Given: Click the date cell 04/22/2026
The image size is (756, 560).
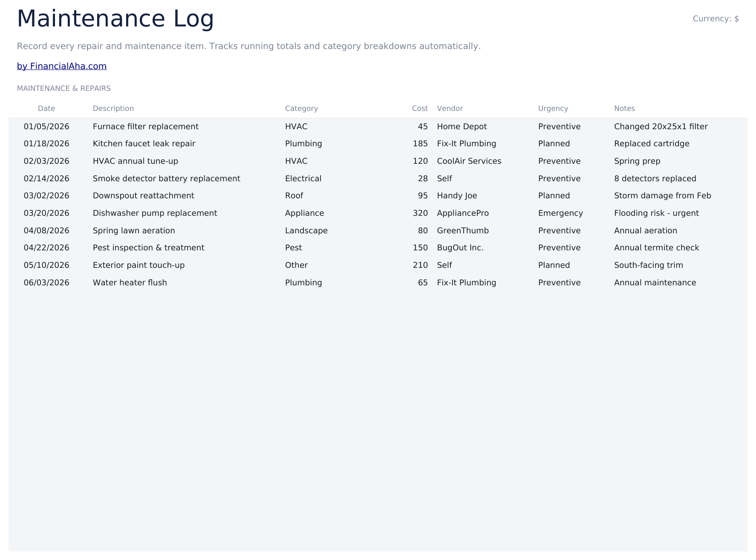Looking at the screenshot, I should tap(46, 248).
